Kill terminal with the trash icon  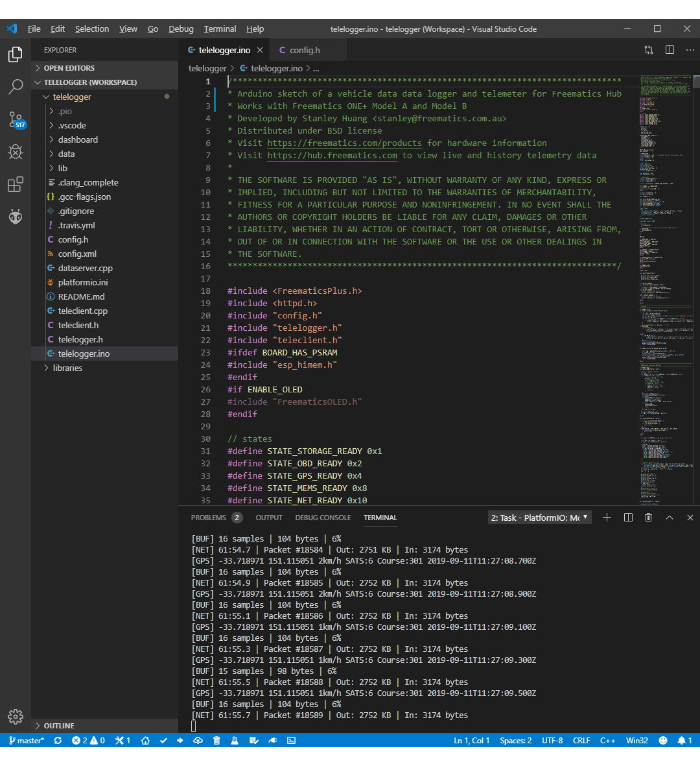(648, 518)
